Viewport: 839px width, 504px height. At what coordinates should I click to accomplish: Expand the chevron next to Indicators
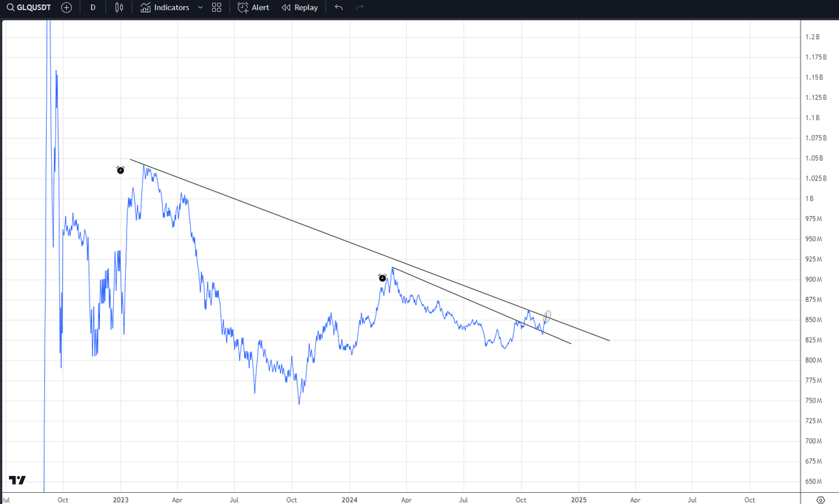tap(201, 8)
